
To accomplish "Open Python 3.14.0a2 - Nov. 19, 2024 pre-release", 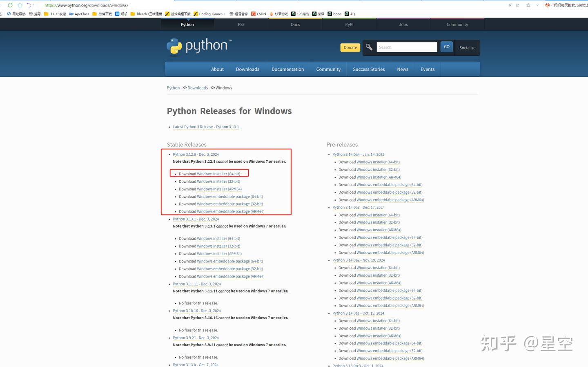I will [359, 260].
